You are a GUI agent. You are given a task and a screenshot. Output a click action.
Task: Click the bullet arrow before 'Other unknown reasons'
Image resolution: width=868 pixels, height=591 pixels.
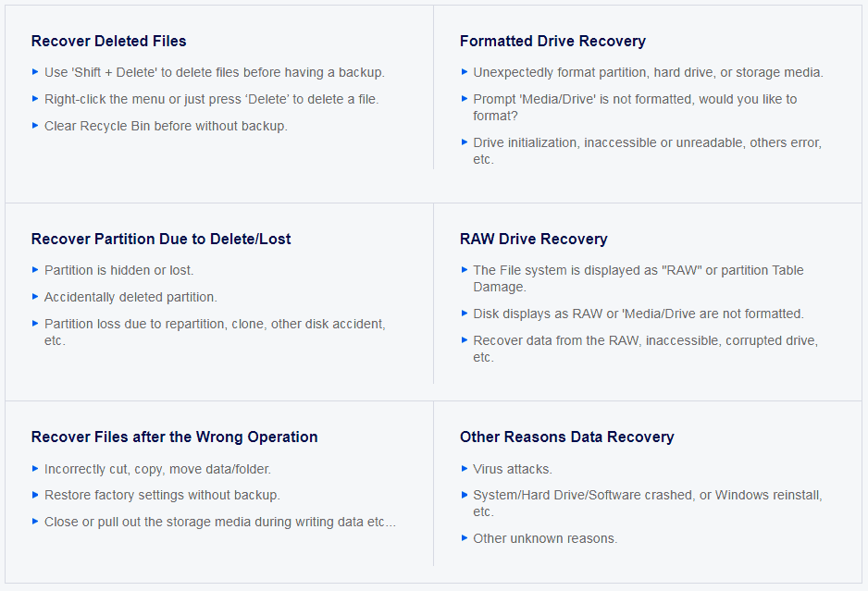(x=465, y=538)
